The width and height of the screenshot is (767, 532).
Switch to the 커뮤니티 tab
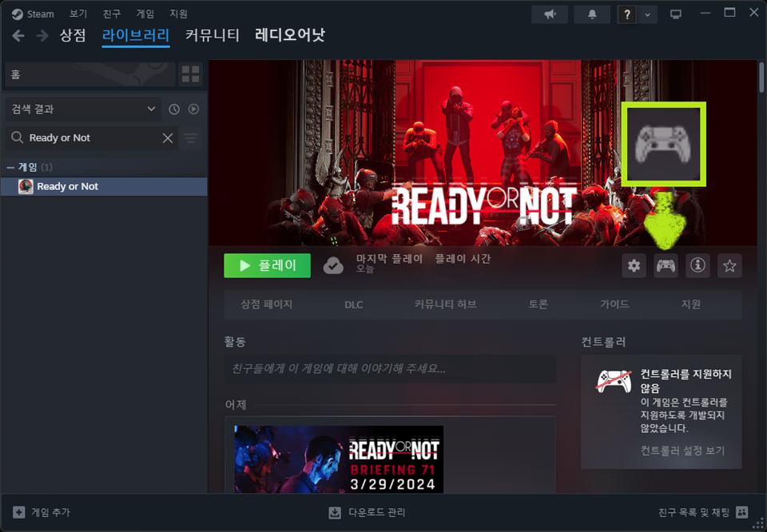tap(213, 35)
